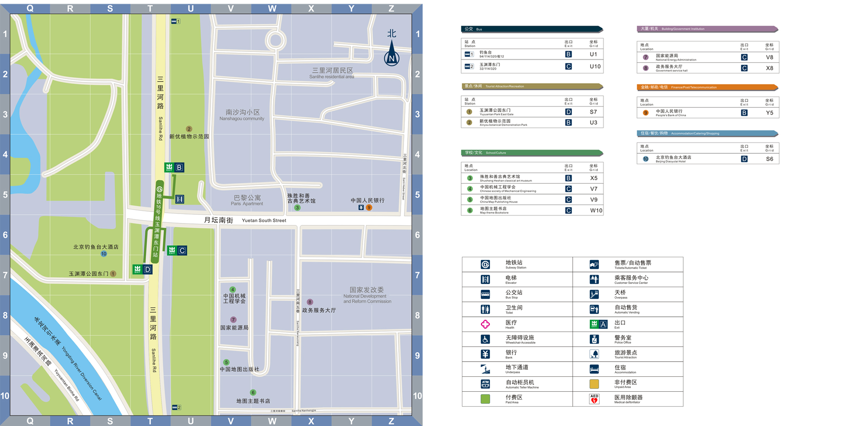The width and height of the screenshot is (868, 426).
Task: Click the 景点/休闲 Tourist Attraction/Recreation banner
Action: pyautogui.click(x=532, y=86)
